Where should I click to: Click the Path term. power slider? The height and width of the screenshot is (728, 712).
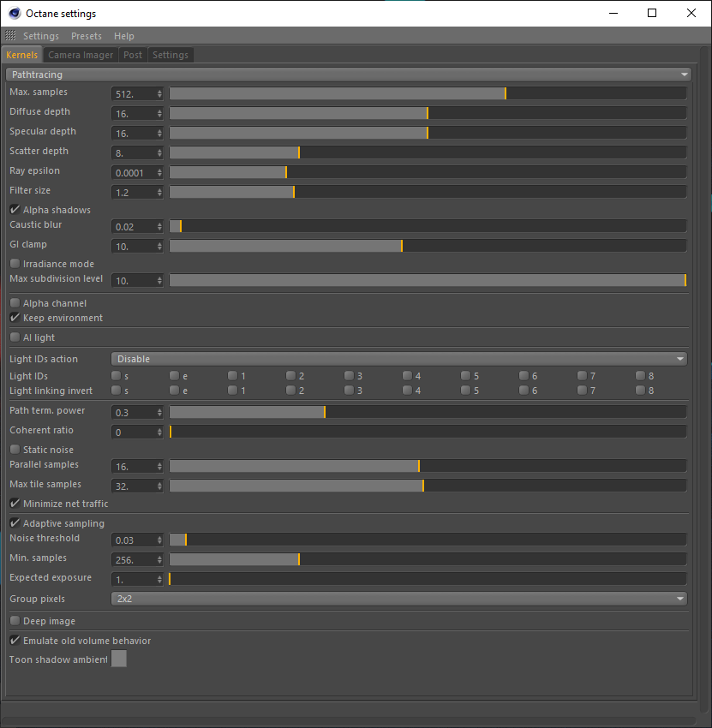click(x=428, y=412)
